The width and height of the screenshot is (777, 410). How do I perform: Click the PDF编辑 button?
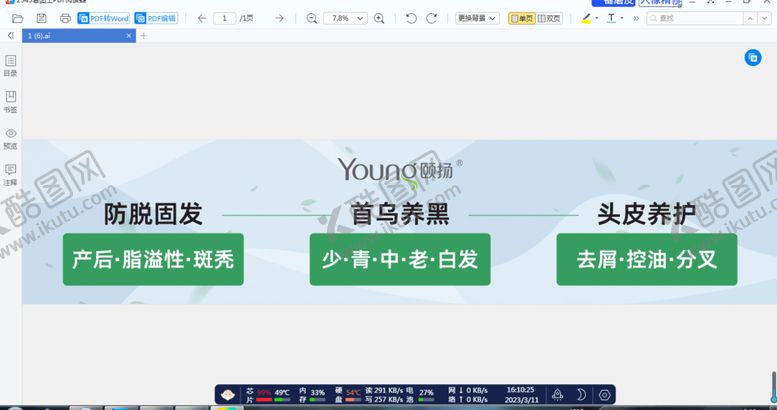point(155,18)
